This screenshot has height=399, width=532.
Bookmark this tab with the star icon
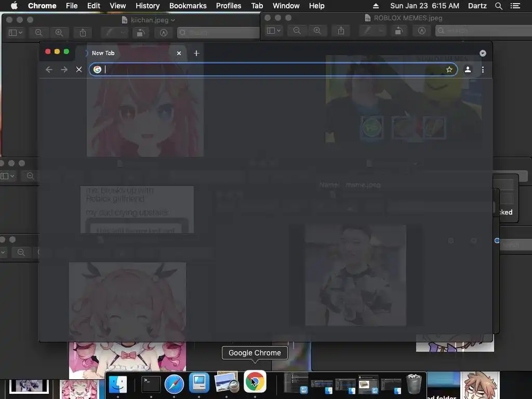449,70
